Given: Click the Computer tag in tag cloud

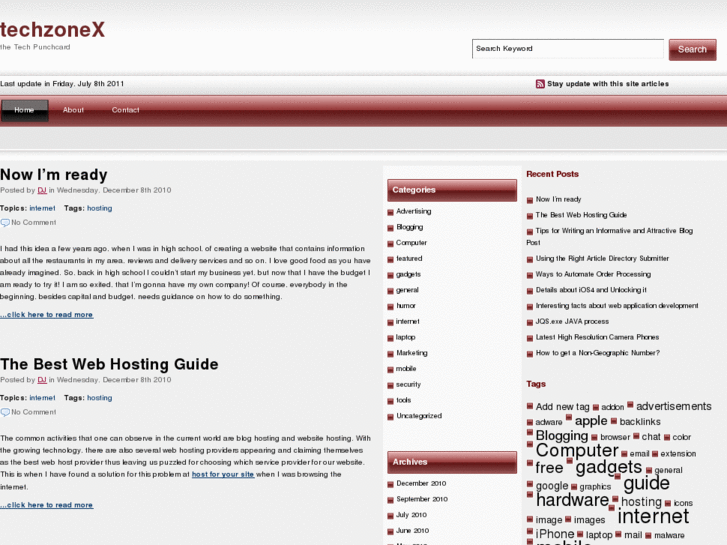Looking at the screenshot, I should tap(577, 450).
